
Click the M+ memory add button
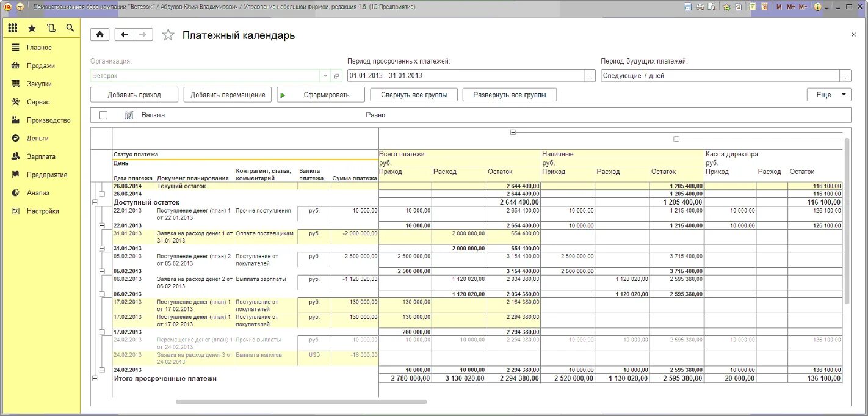tap(791, 7)
